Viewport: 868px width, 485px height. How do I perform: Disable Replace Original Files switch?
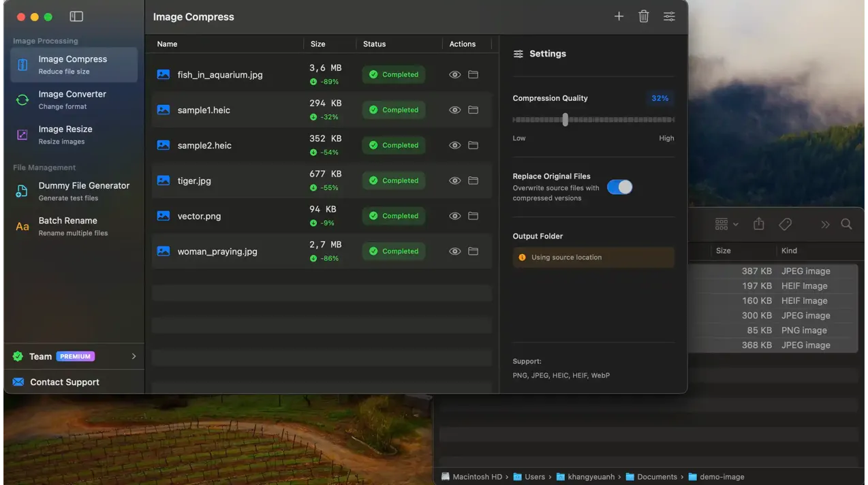click(619, 187)
